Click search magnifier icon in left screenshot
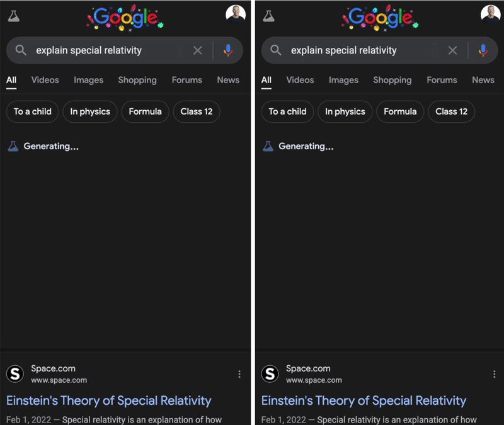 pos(21,50)
